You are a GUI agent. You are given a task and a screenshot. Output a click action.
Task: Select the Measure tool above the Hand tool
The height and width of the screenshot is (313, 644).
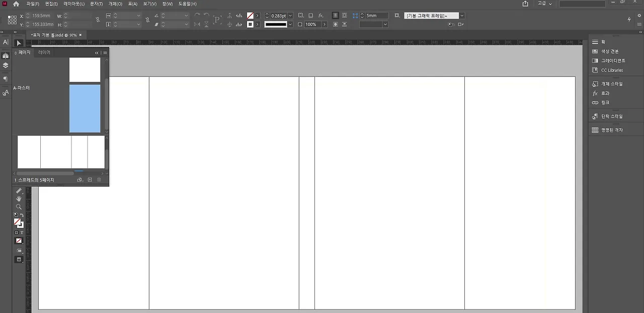[19, 191]
